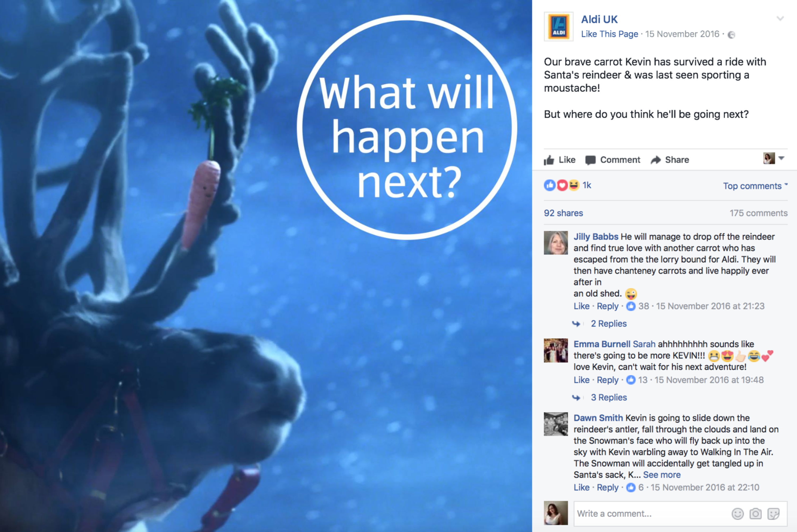Attach a photo using the camera icon

(755, 514)
